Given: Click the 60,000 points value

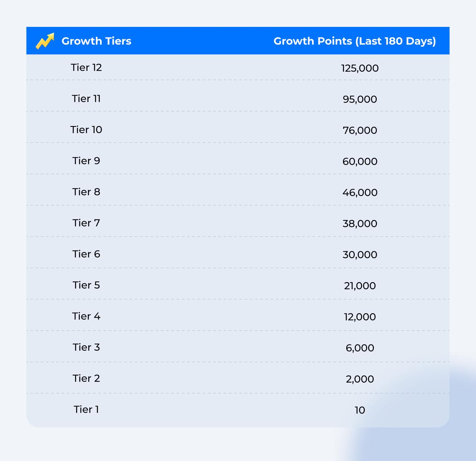Looking at the screenshot, I should (360, 162).
